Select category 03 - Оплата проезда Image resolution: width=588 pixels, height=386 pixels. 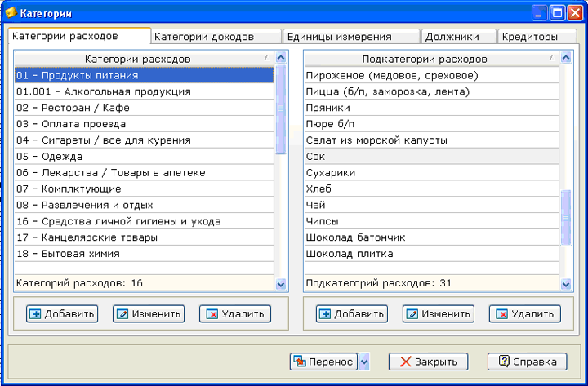[x=144, y=124]
